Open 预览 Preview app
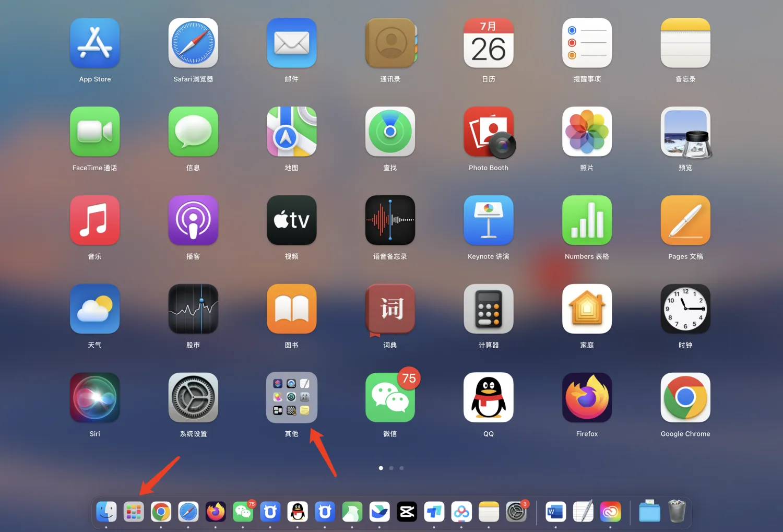The width and height of the screenshot is (783, 532). 686,132
